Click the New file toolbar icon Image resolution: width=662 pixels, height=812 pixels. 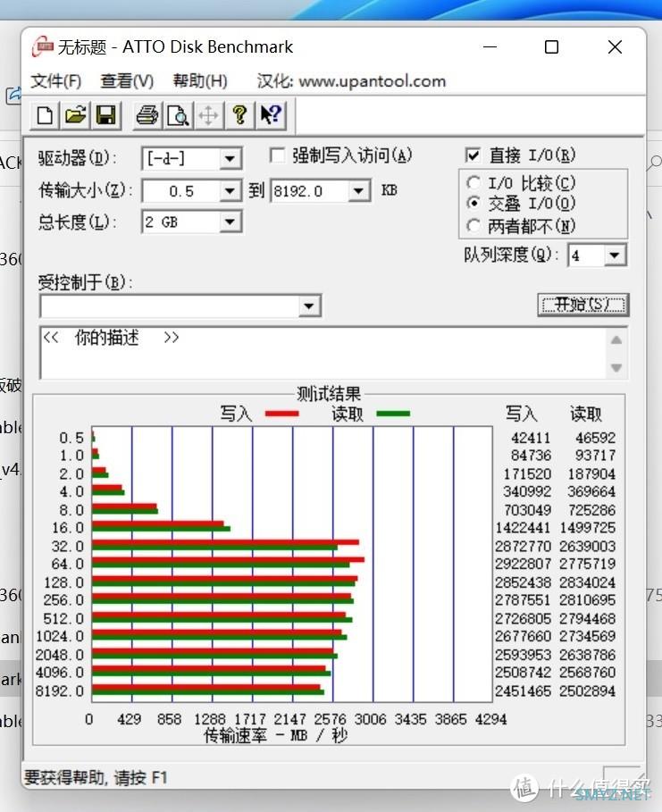pos(45,115)
